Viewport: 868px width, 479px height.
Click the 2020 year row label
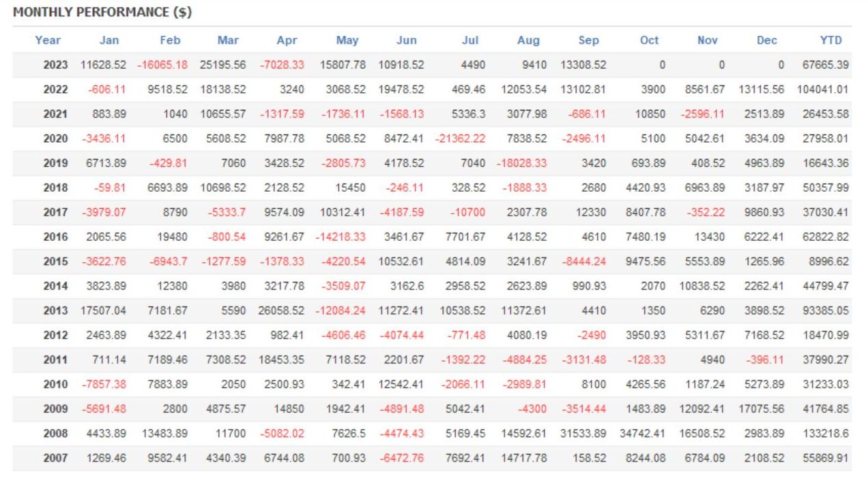point(56,139)
